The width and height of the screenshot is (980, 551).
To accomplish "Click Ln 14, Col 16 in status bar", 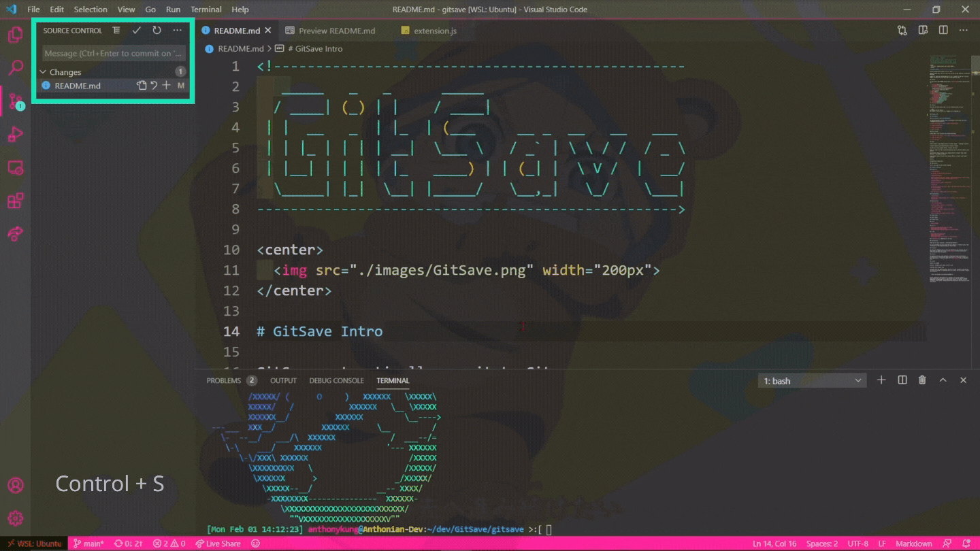I will [x=776, y=544].
